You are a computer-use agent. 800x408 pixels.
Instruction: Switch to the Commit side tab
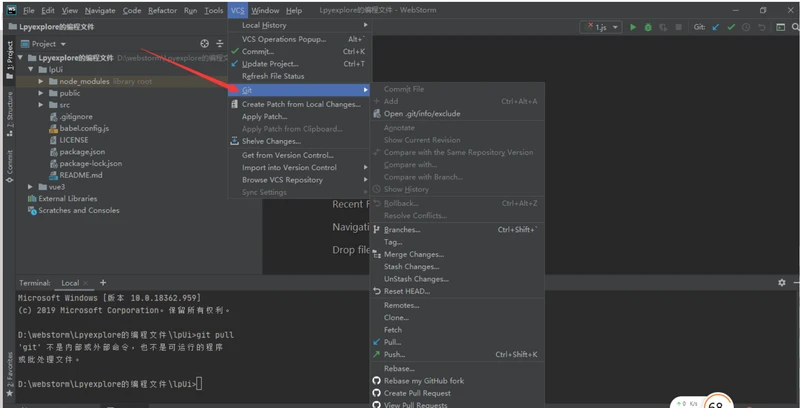[x=9, y=165]
